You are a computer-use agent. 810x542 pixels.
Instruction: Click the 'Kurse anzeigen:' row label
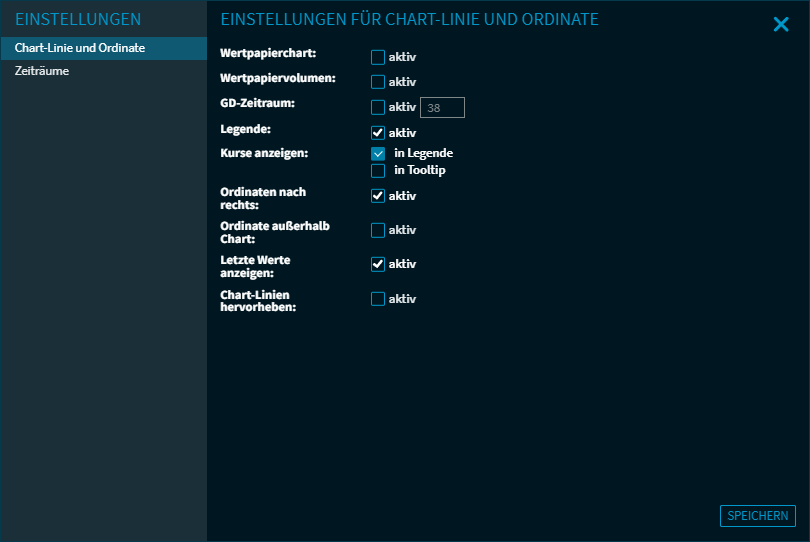(264, 154)
